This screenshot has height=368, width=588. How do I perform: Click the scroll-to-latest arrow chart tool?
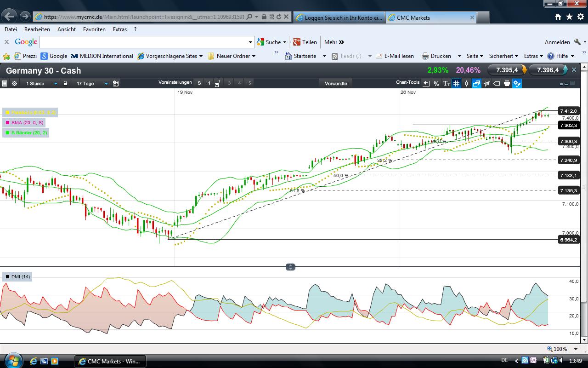tap(426, 83)
